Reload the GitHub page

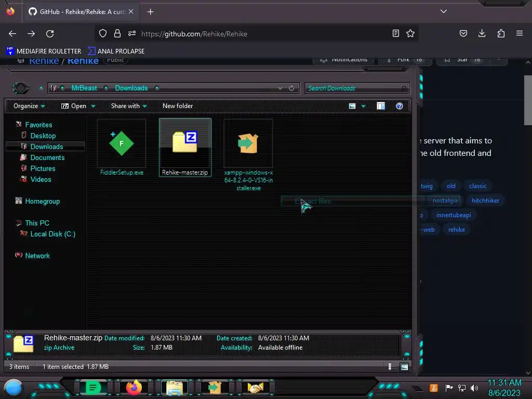coord(50,34)
